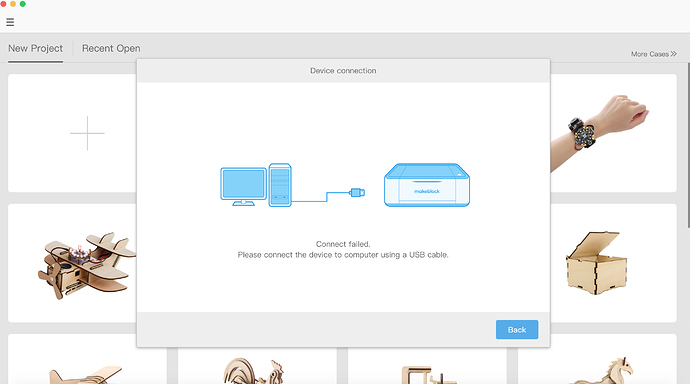Open the wristwatch case thumbnail
This screenshot has width=690, height=384.
click(x=613, y=133)
